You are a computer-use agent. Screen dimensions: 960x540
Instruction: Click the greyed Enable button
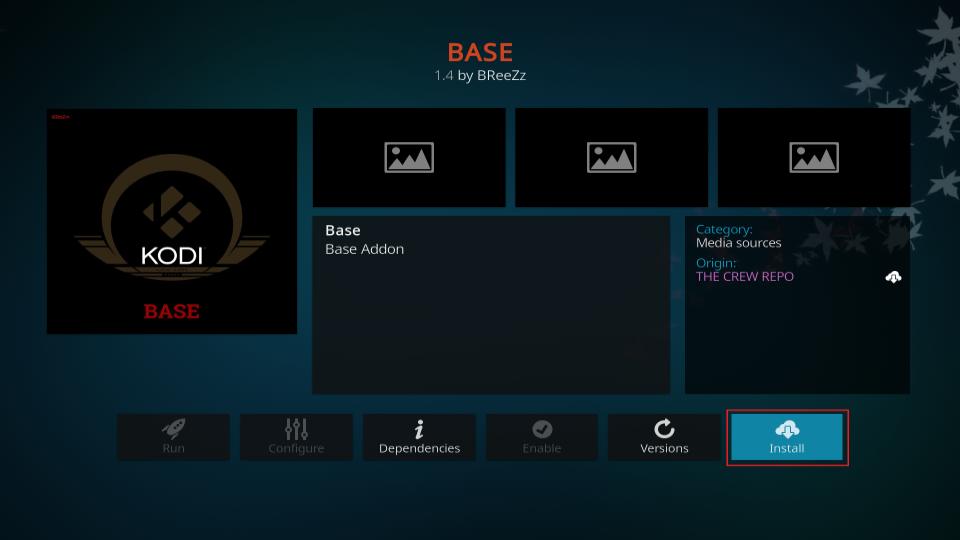coord(542,437)
